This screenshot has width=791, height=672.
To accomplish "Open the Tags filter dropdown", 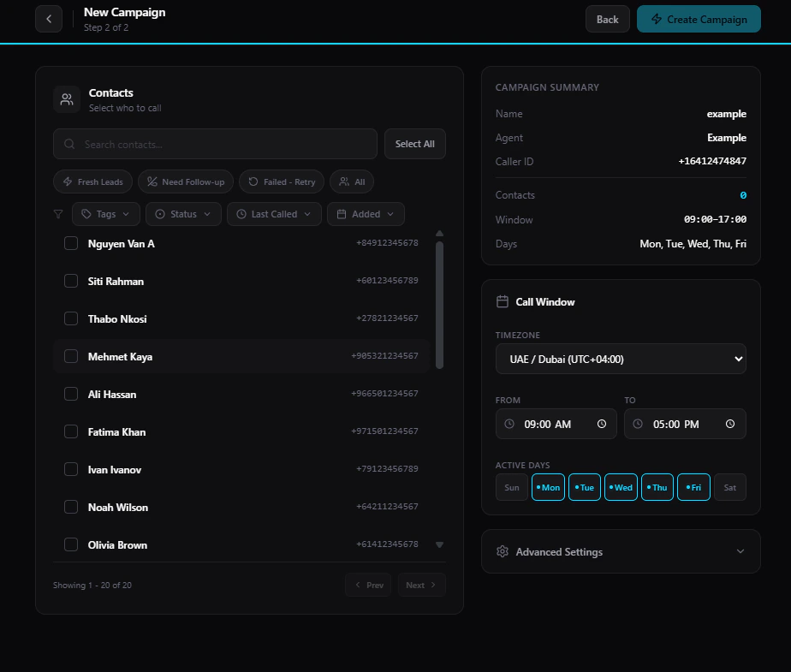I will (x=105, y=214).
